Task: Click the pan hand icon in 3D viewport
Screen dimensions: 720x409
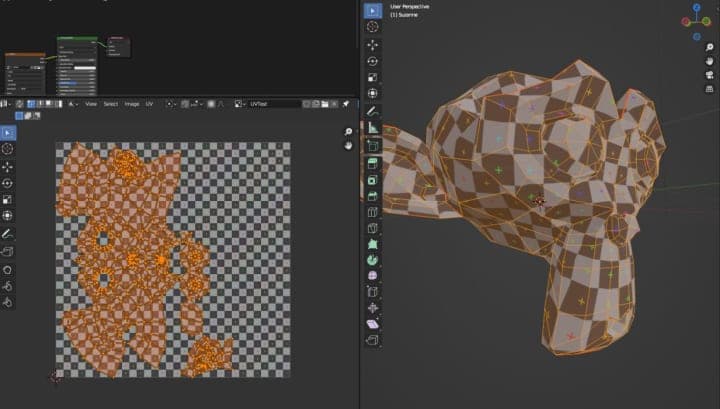Action: point(708,59)
